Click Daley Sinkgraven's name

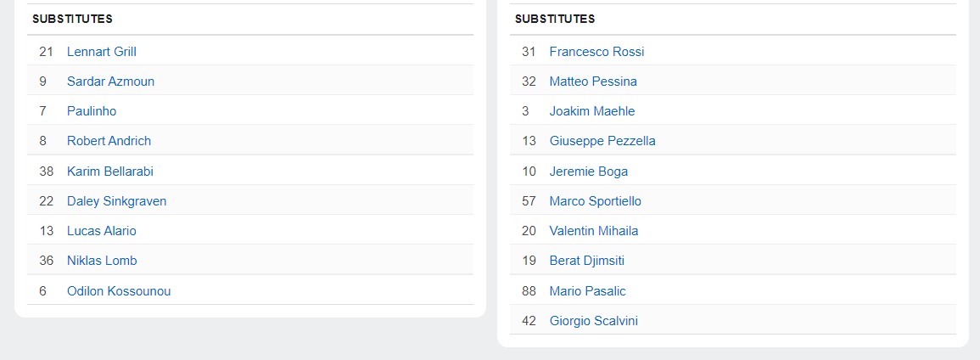coord(116,201)
